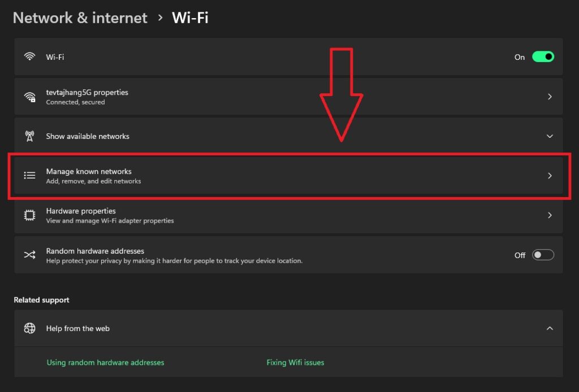
Task: Select the Wi-Fi breadcrumb title
Action: click(x=190, y=18)
